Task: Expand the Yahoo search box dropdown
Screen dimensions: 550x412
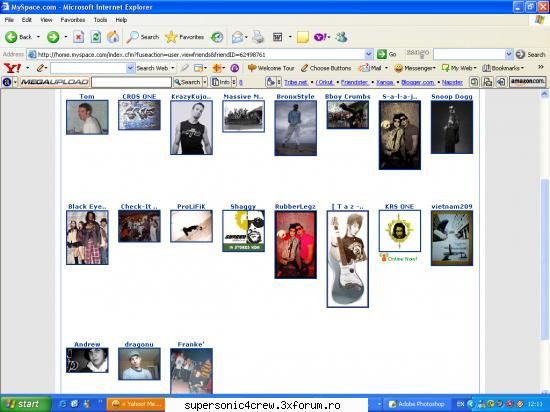Action: click(130, 68)
